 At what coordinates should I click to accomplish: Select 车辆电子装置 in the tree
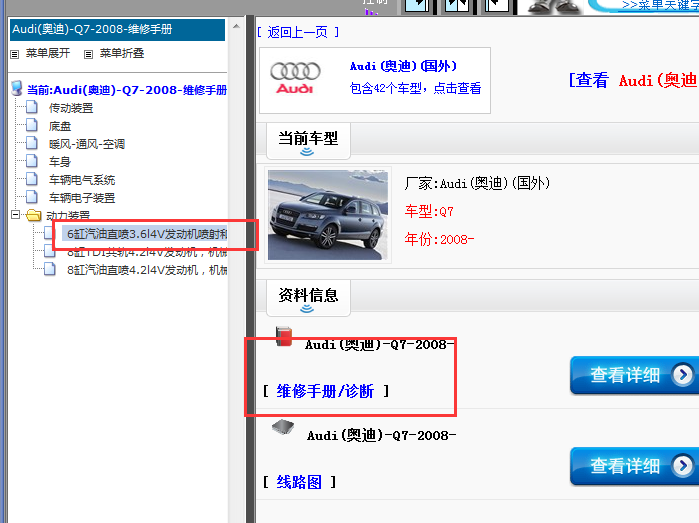click(82, 198)
